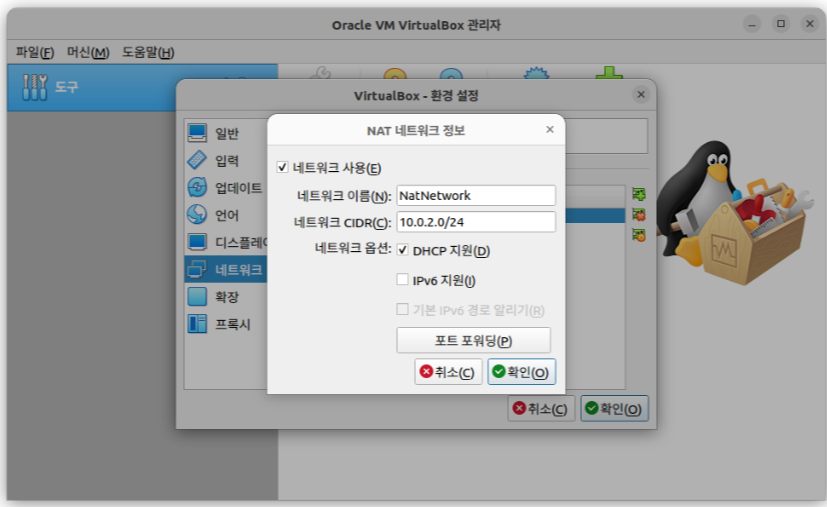Screen dimensions: 827x507
Task: Click the 네트워크 이름 field with NatNetwork
Action: point(476,196)
